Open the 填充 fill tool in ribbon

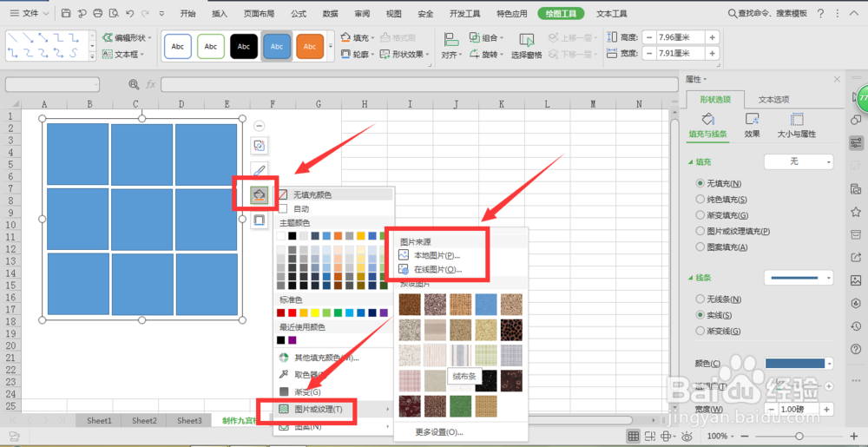tap(357, 37)
